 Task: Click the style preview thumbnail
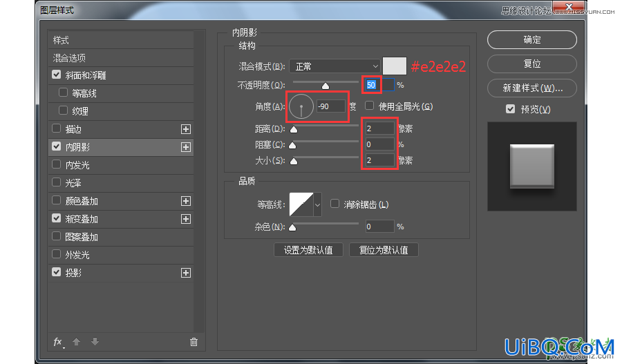pyautogui.click(x=532, y=166)
